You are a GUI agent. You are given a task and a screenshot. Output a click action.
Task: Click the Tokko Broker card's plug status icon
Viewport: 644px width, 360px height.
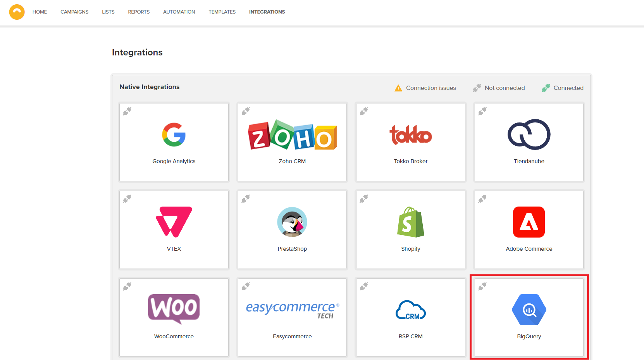pyautogui.click(x=364, y=111)
